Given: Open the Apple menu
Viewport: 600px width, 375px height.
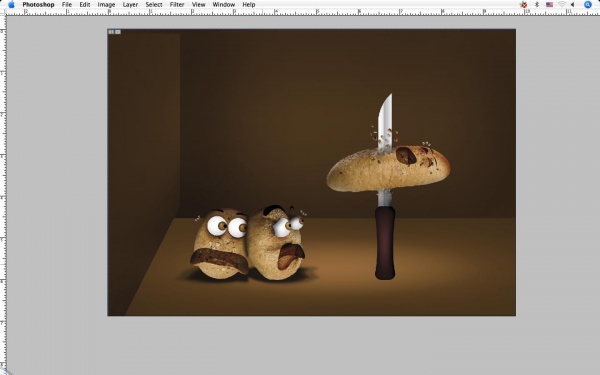Looking at the screenshot, I should point(11,5).
